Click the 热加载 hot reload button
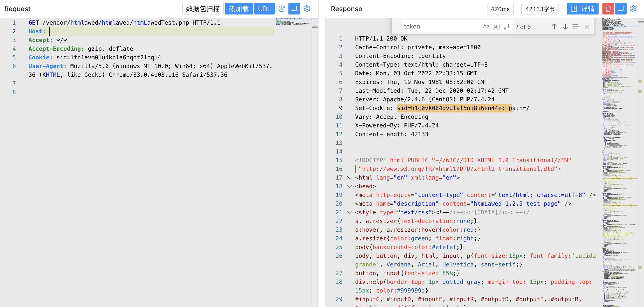The width and height of the screenshot is (644, 307). 238,9
